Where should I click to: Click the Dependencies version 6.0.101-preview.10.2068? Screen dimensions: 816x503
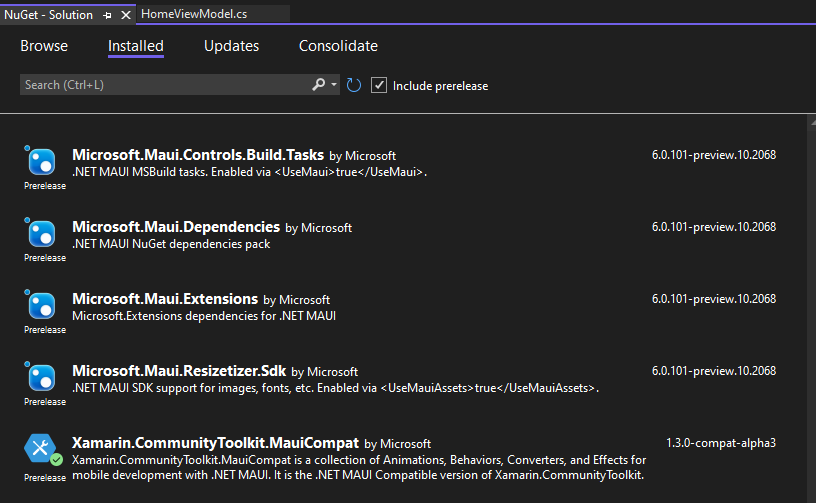click(x=713, y=227)
